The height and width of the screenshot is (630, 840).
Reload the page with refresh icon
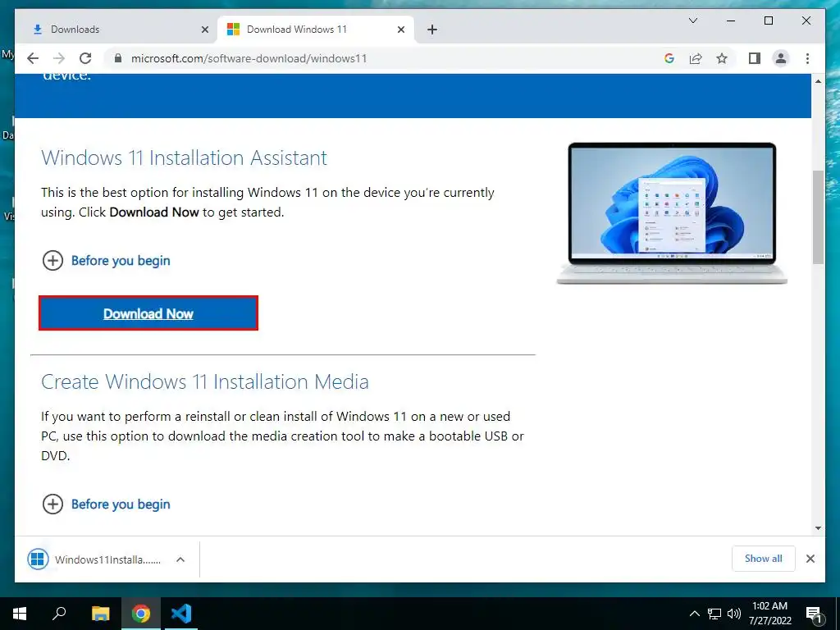tap(85, 58)
